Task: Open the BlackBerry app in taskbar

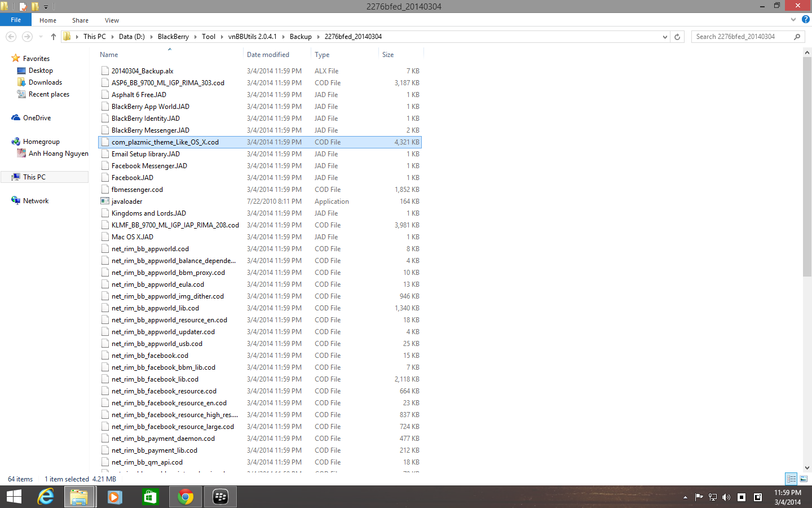Action: click(x=220, y=497)
